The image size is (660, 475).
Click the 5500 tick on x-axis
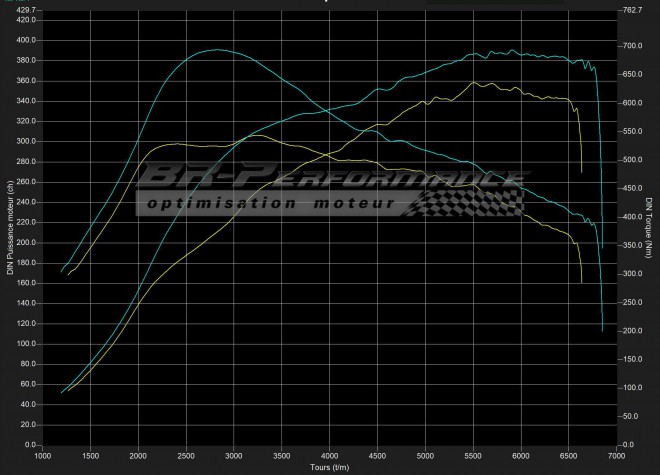473,456
